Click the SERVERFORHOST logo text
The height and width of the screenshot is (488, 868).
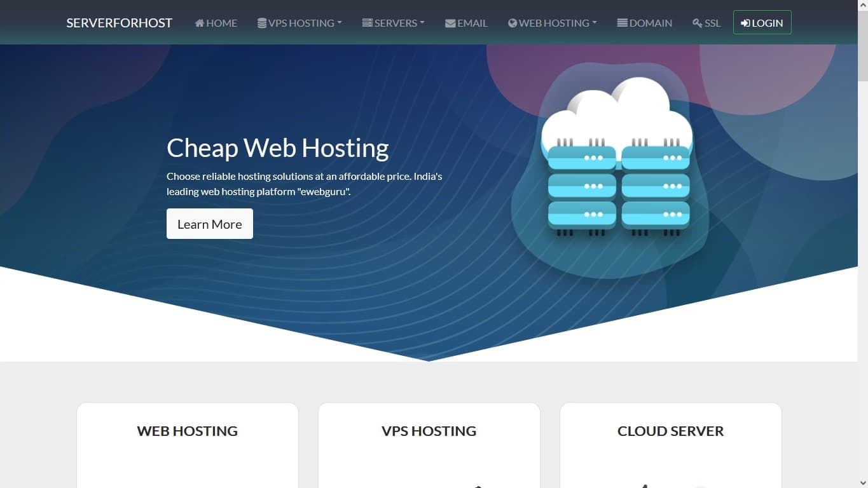tap(119, 22)
